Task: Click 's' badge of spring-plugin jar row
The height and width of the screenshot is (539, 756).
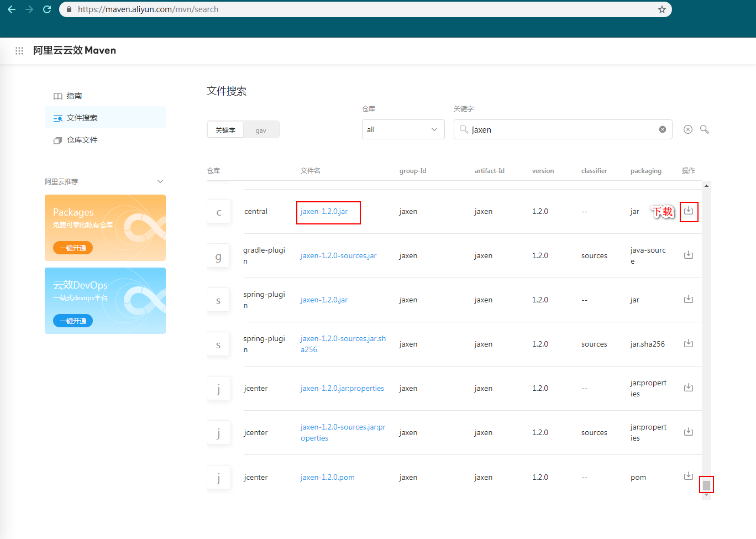Action: (x=218, y=300)
